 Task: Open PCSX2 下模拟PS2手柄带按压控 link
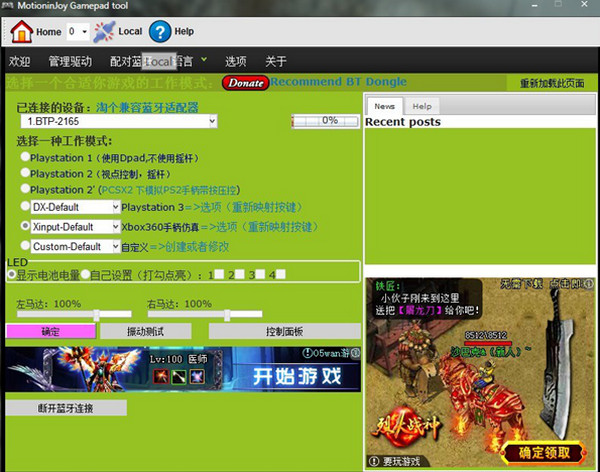169,190
